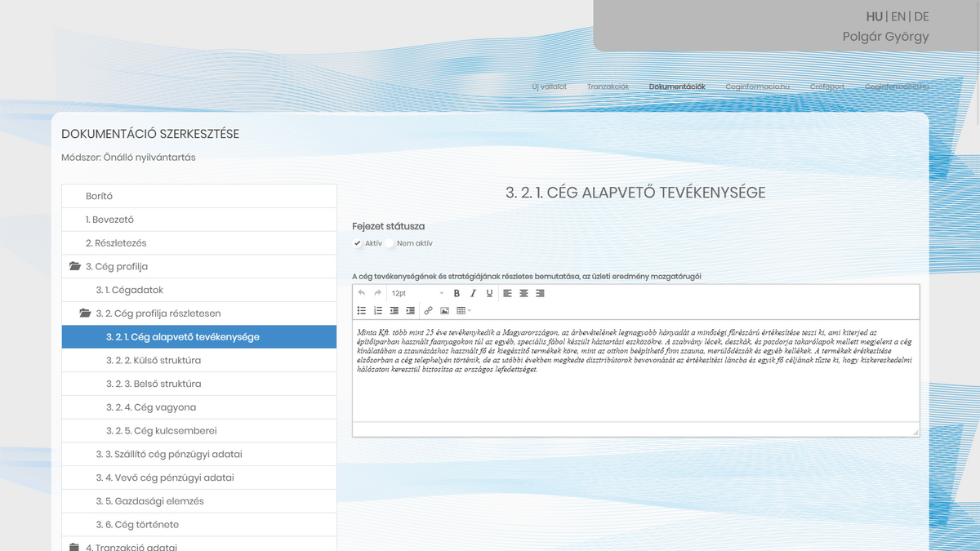The width and height of the screenshot is (980, 551).
Task: Open the Tranzakciók menu item
Action: pyautogui.click(x=608, y=87)
